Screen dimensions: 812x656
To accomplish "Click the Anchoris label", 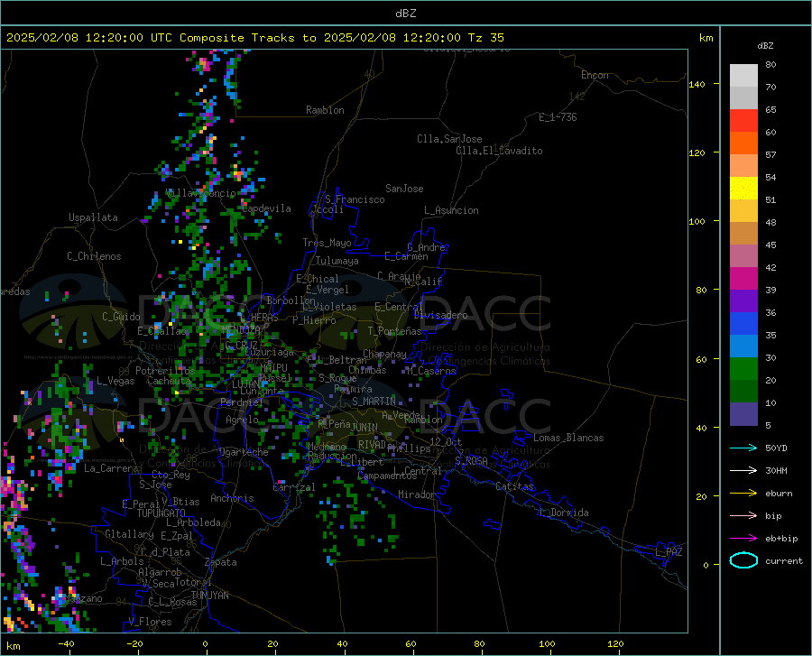I will pos(232,499).
